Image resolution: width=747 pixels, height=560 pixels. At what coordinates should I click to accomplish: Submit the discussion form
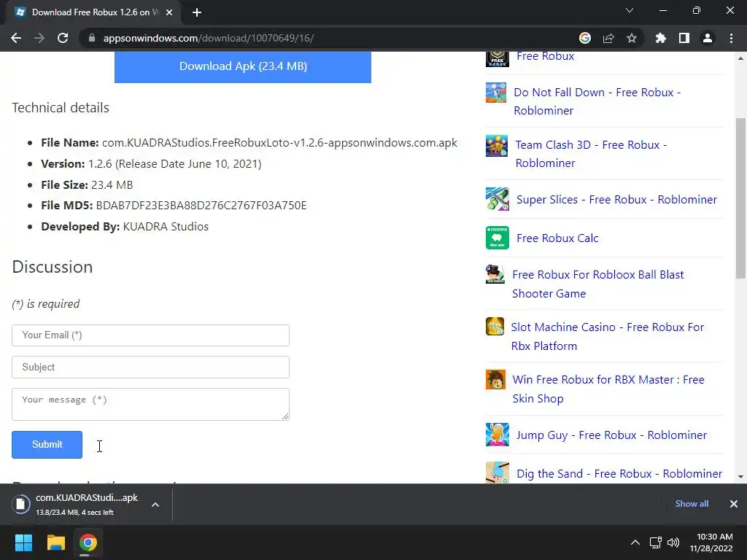click(x=47, y=445)
